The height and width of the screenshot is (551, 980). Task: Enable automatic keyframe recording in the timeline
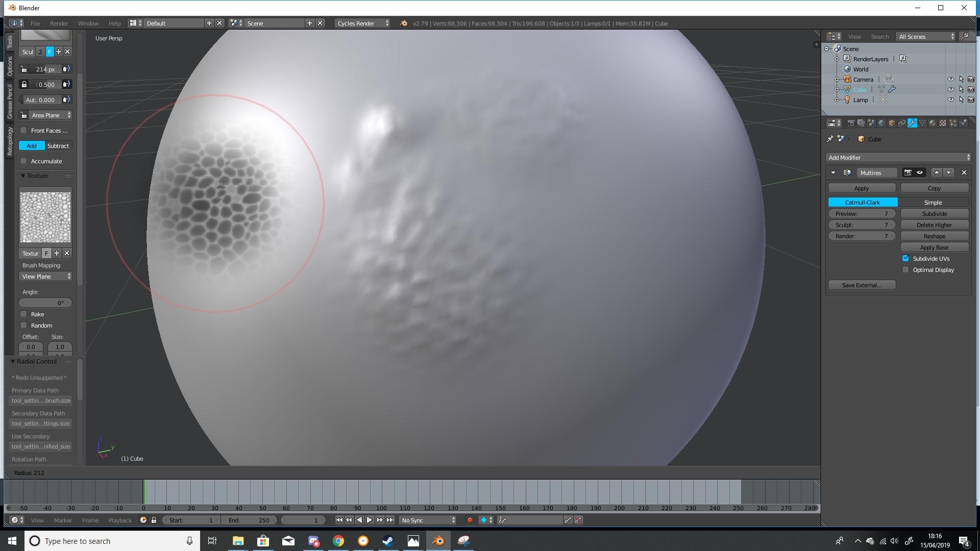pyautogui.click(x=470, y=520)
